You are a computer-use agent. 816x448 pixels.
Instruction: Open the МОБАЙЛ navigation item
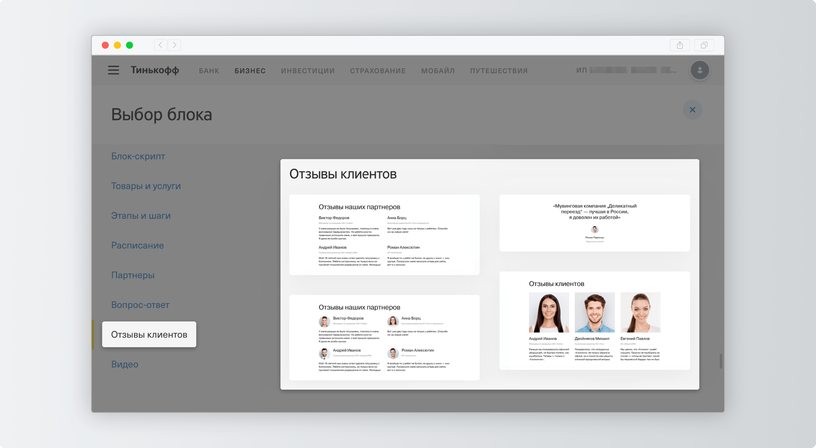438,71
